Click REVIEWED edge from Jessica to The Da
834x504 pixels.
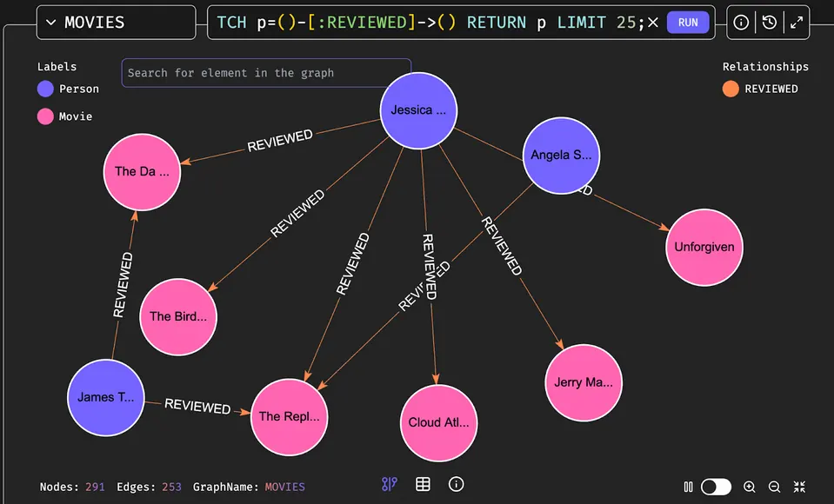tap(280, 141)
